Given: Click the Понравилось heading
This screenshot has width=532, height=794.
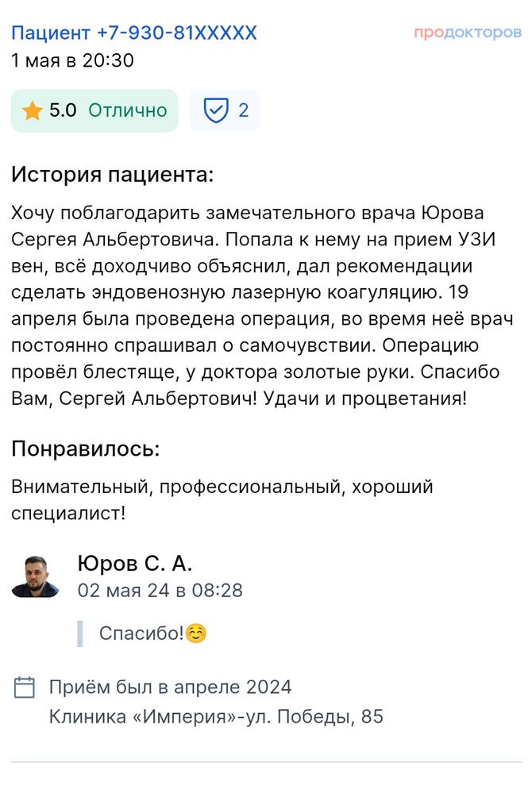Looking at the screenshot, I should pyautogui.click(x=86, y=449).
